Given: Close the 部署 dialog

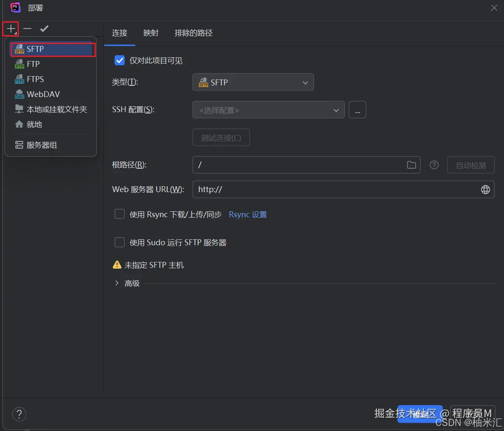Looking at the screenshot, I should 494,8.
